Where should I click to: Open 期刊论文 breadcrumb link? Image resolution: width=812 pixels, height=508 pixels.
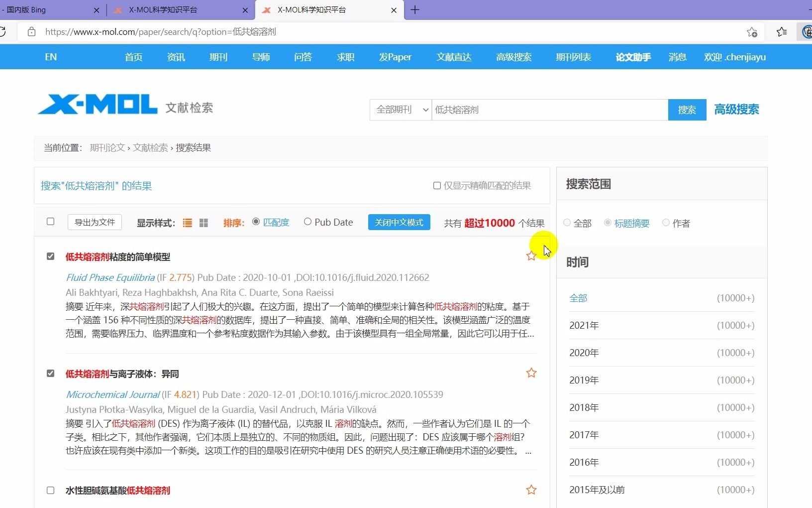click(x=107, y=147)
